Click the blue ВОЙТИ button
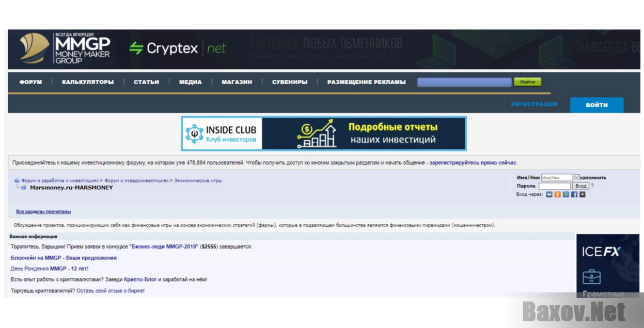 click(596, 105)
